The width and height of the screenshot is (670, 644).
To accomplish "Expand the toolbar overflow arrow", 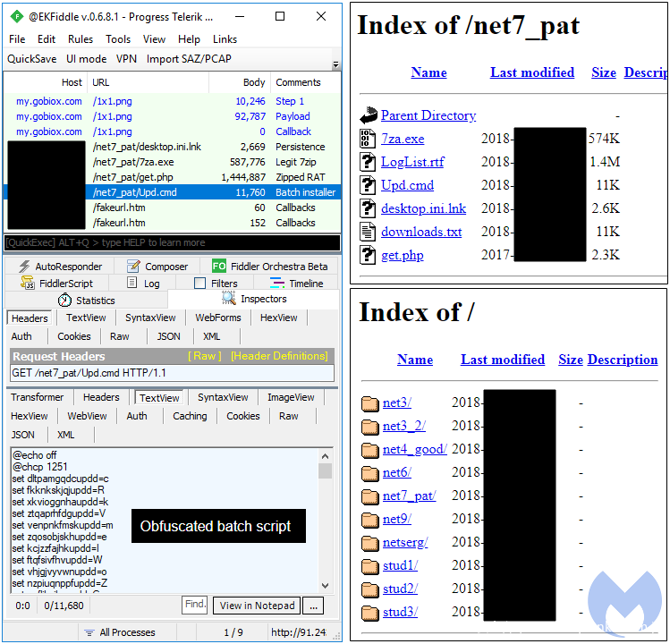I will pos(335,64).
